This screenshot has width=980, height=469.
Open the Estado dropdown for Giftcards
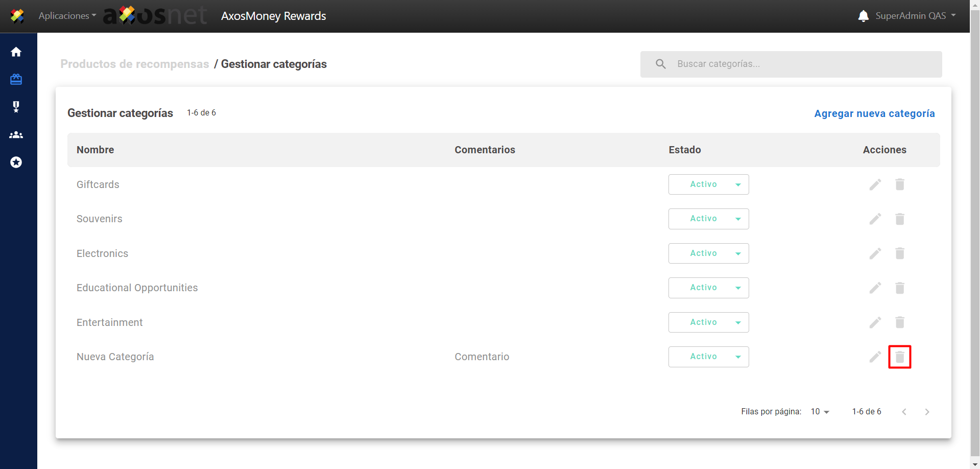[708, 184]
